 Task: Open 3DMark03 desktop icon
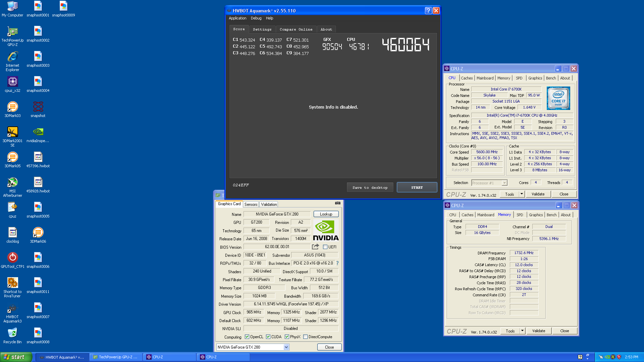coord(12,110)
